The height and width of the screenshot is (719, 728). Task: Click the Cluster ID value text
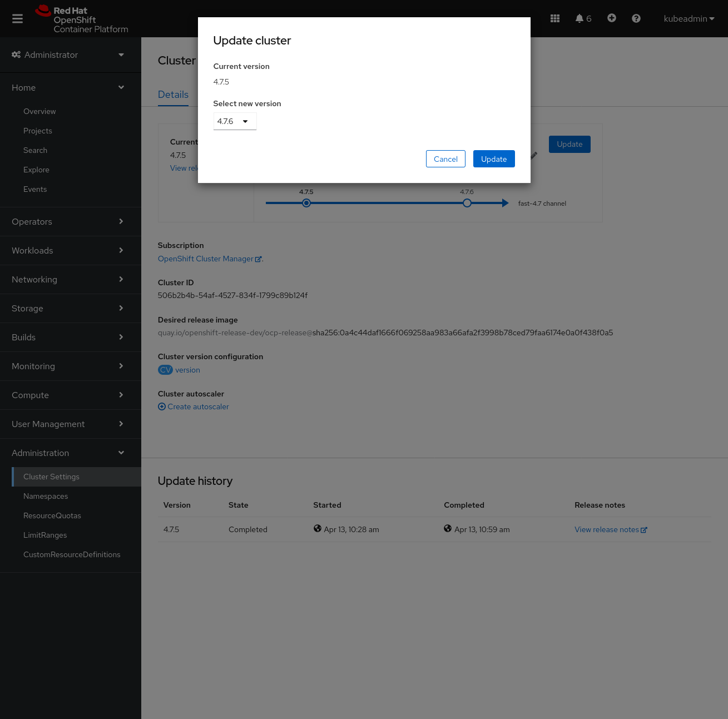(232, 295)
